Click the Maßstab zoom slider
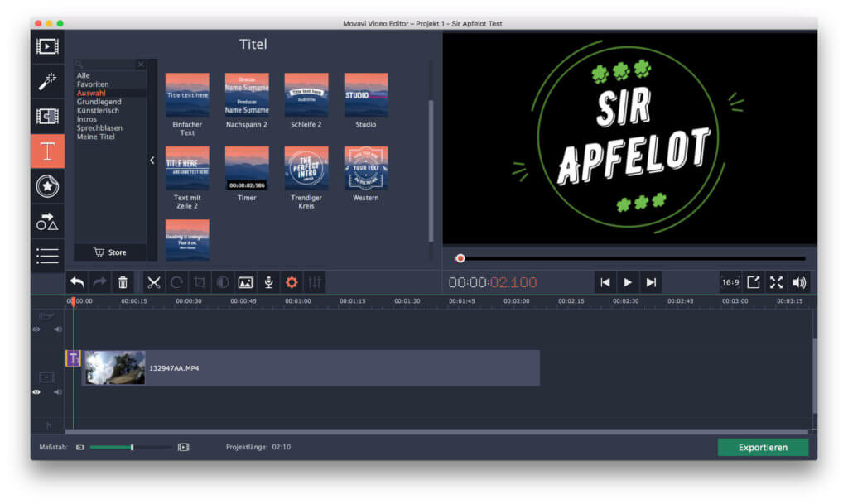This screenshot has height=504, width=848. coord(132,447)
